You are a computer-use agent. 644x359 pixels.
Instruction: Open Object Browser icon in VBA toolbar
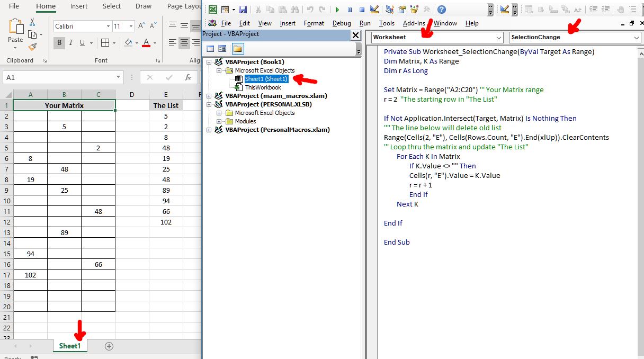[x=414, y=10]
